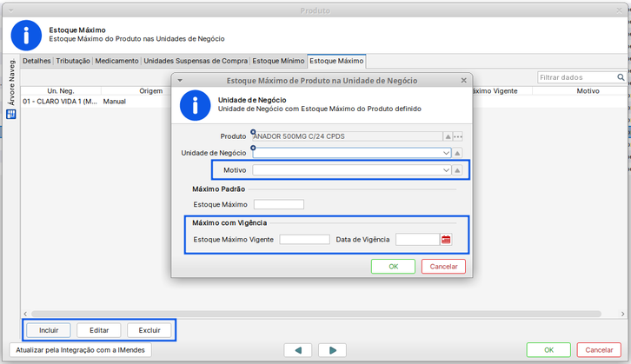Click the Estoque Máximo input field
The width and height of the screenshot is (631, 364).
[279, 204]
